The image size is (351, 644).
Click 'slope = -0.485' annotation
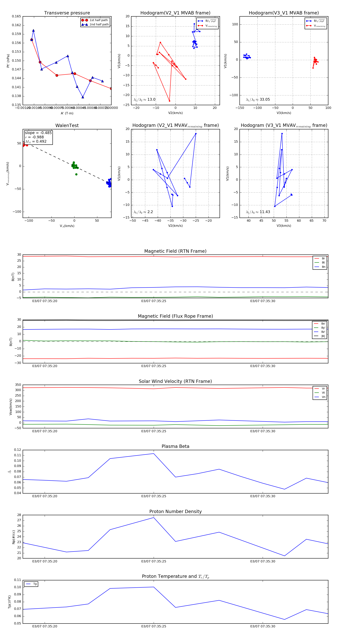[38, 133]
